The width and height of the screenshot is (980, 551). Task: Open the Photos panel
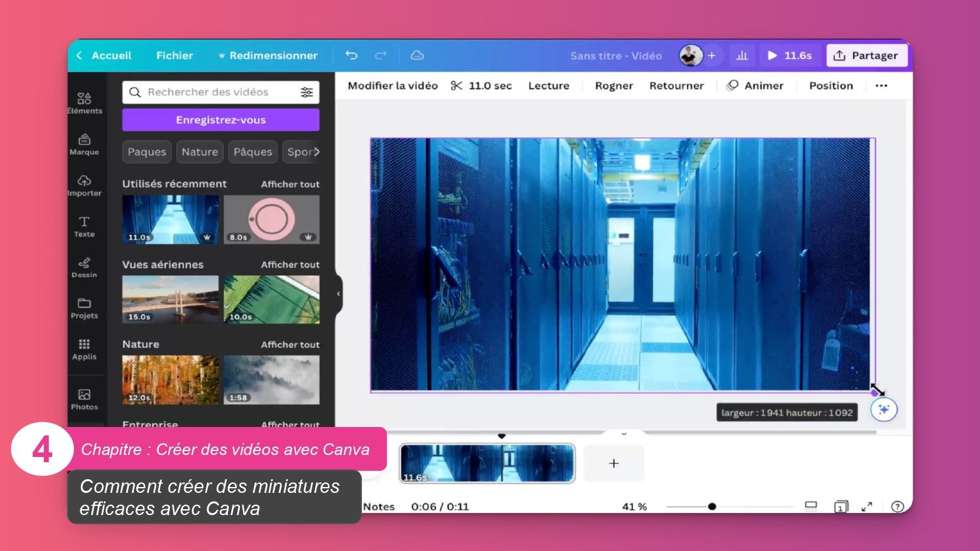[x=84, y=400]
